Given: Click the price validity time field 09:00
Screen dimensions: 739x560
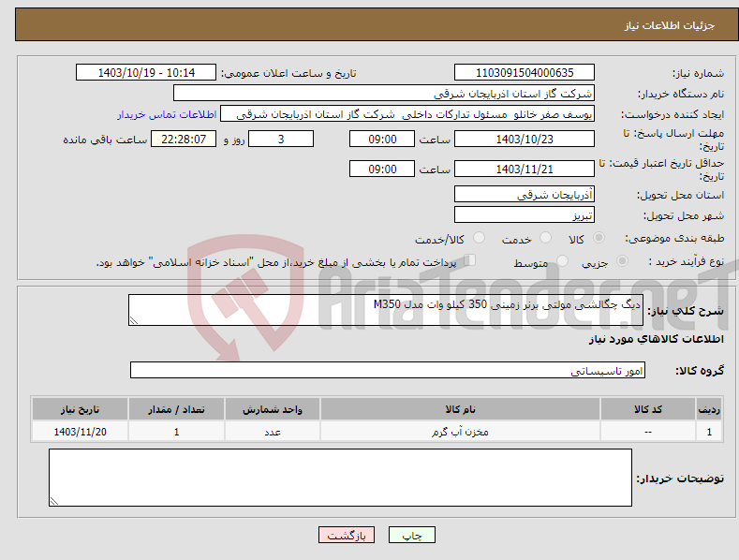Looking at the screenshot, I should 382,169.
